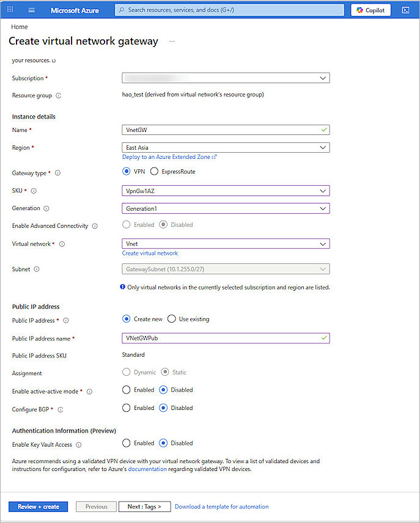
Task: Click the info icon next to Subnet
Action: tap(35, 269)
